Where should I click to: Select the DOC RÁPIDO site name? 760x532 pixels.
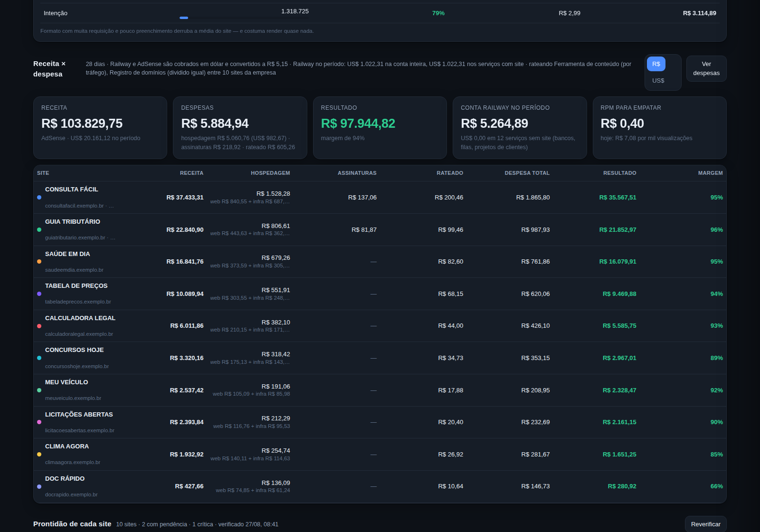(65, 479)
